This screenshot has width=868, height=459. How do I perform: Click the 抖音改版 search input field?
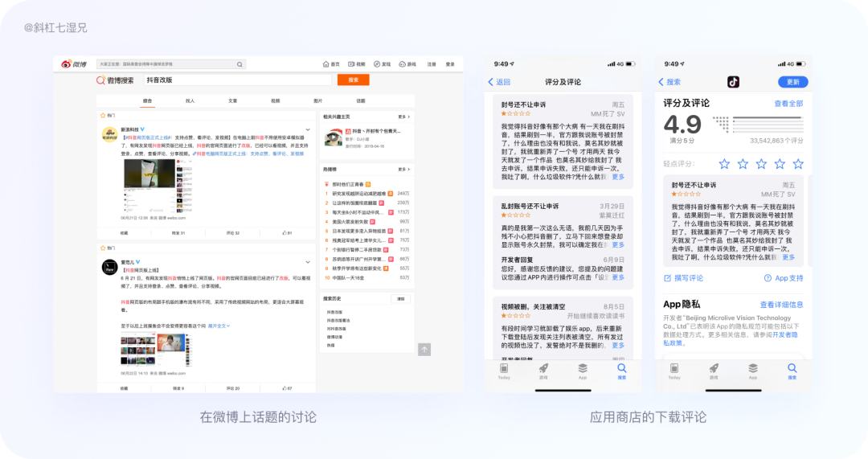(237, 80)
